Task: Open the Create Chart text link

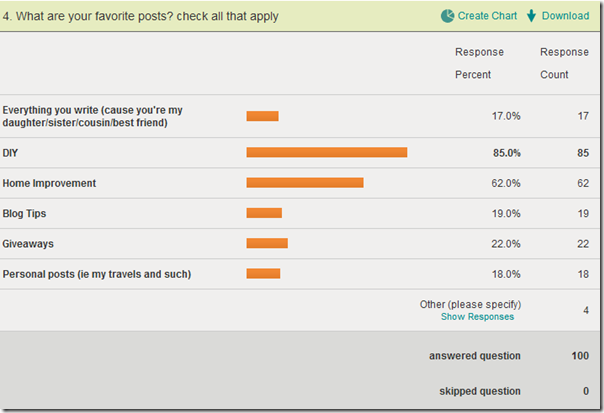Action: click(487, 16)
